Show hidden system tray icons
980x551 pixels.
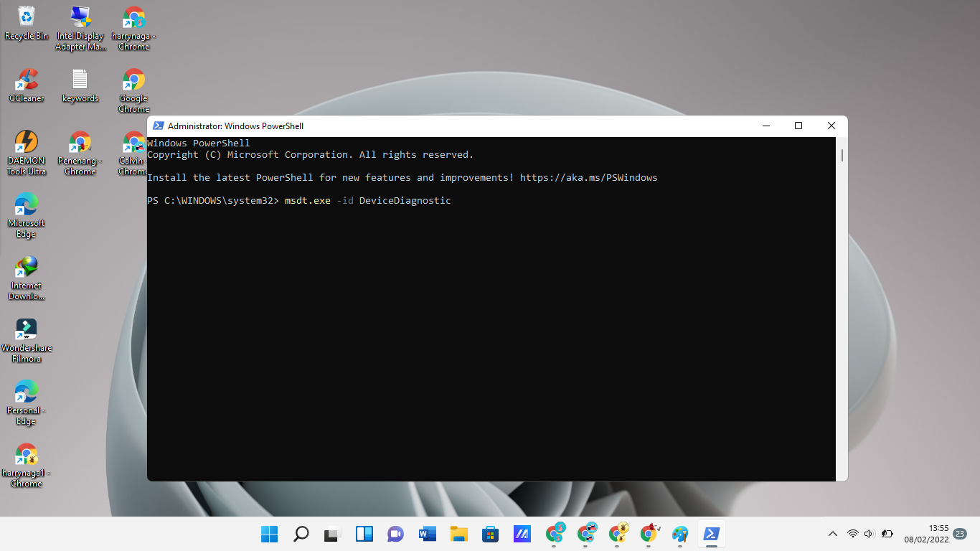pos(833,534)
